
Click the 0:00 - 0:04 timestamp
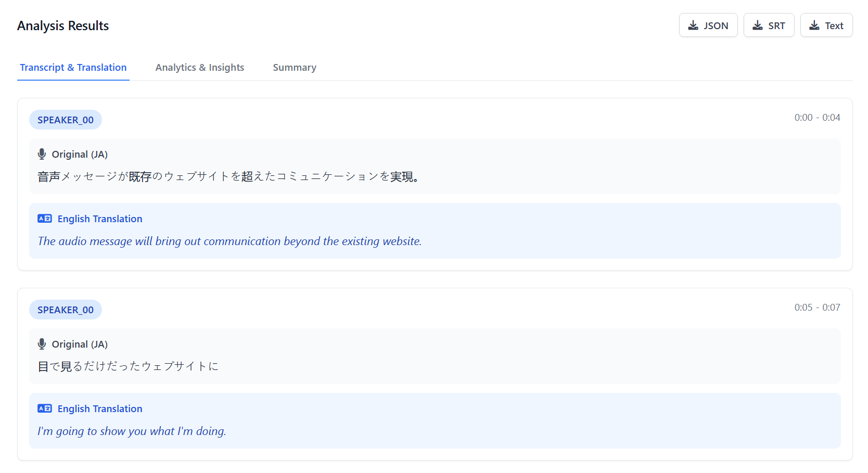818,117
